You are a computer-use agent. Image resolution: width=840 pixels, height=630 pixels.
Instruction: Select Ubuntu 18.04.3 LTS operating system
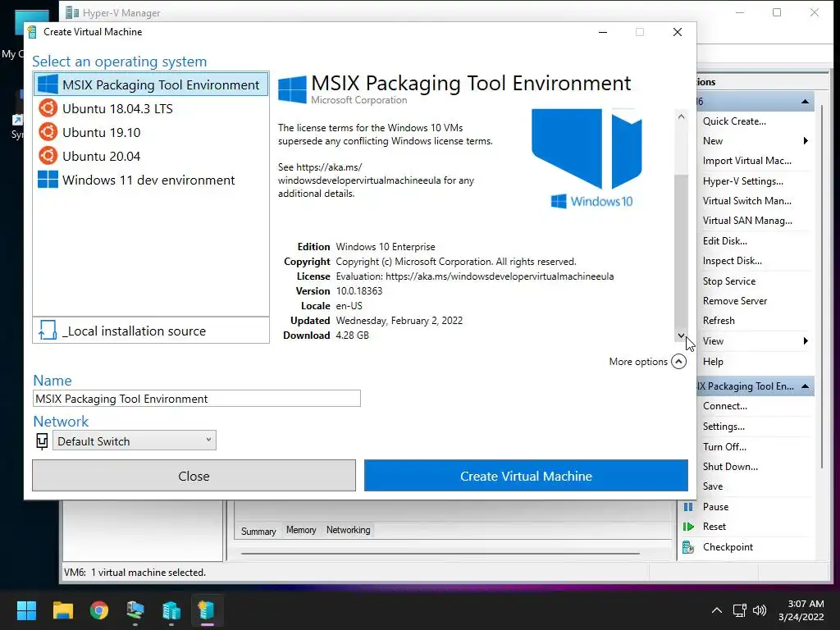point(151,109)
